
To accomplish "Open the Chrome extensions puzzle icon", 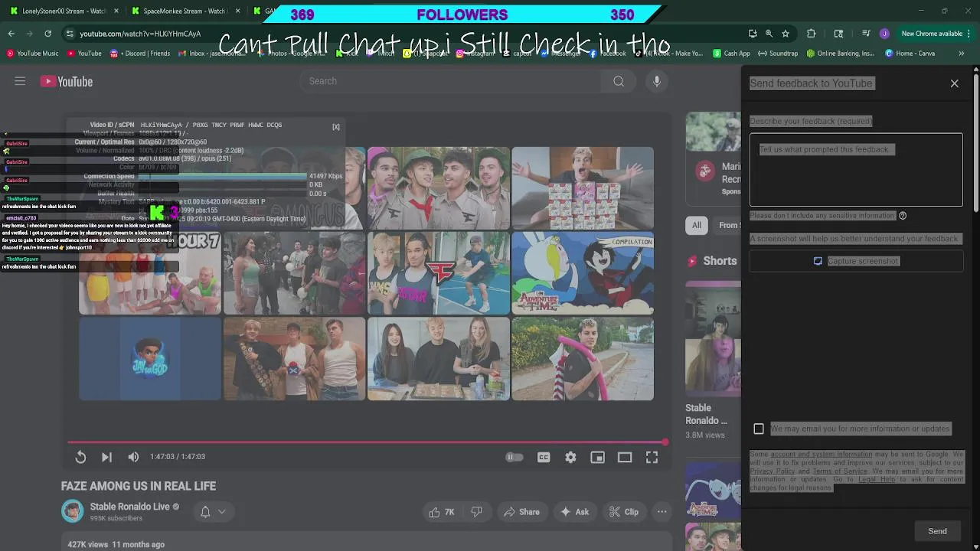I will pyautogui.click(x=812, y=34).
